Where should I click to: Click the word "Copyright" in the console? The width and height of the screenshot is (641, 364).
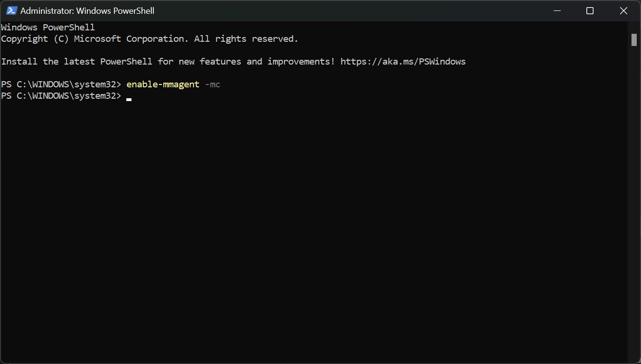coord(24,39)
